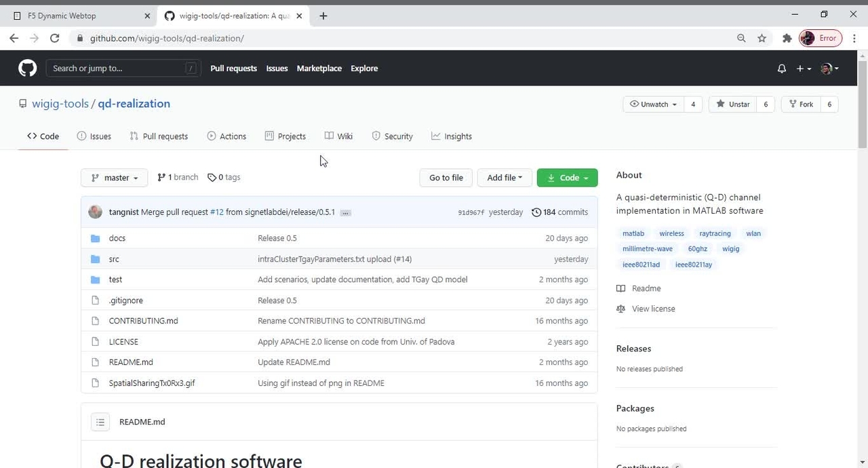Select the repository Pull requests tab

[159, 136]
